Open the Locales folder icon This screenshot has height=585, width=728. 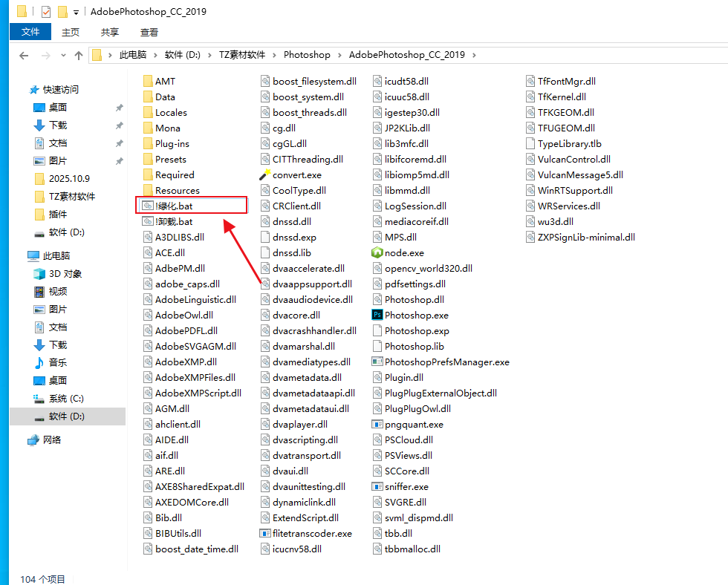(x=148, y=112)
